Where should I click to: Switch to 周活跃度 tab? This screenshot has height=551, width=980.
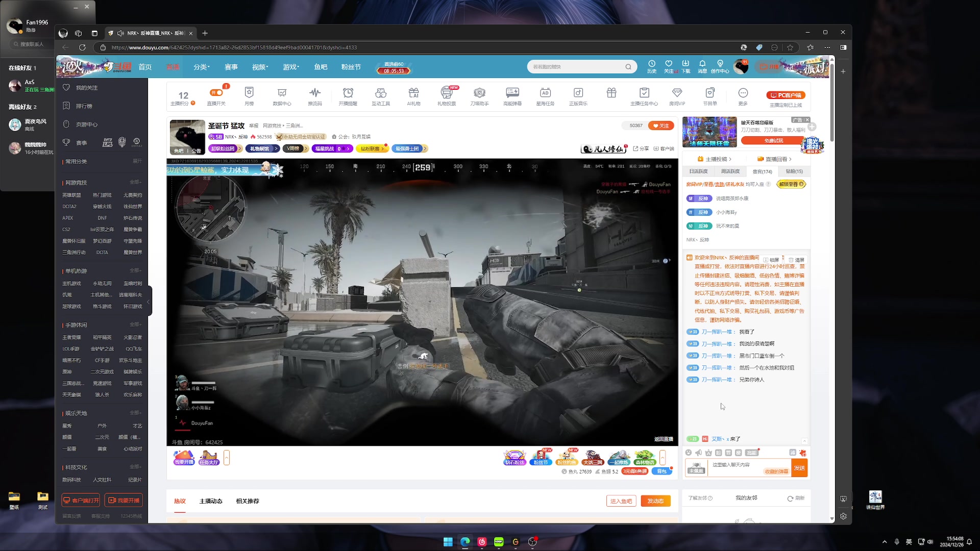730,171
